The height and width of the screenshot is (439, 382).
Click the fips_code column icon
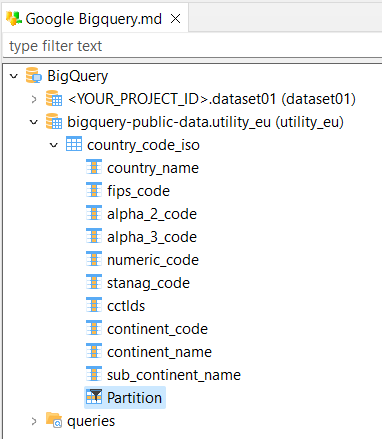[x=94, y=190]
